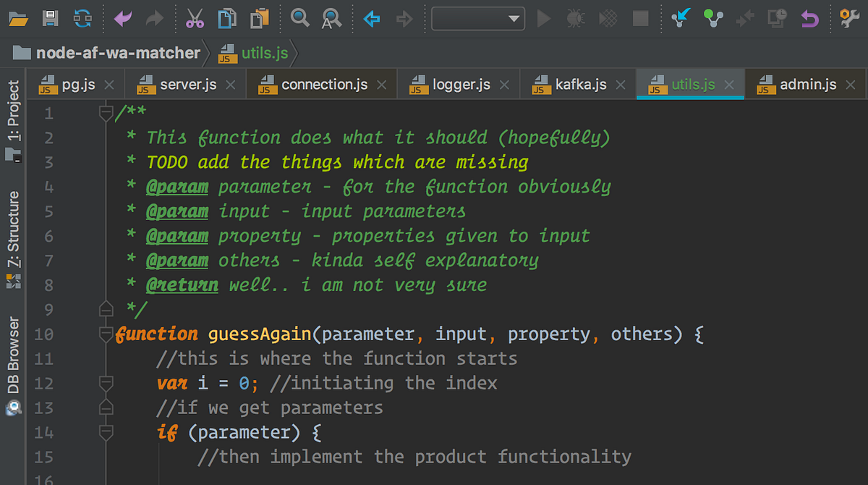The height and width of the screenshot is (485, 868).
Task: Update project via the blue VCS arrow
Action: [x=681, y=18]
